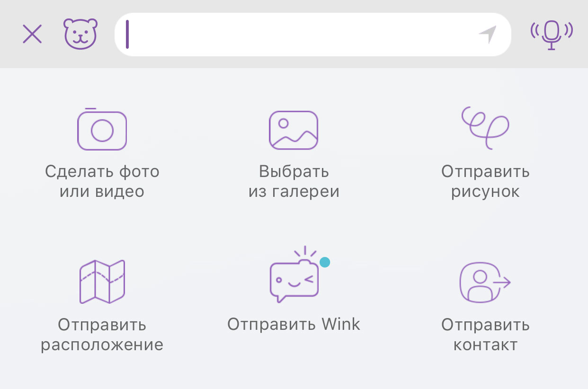Select the 'Выбрать из галереи' label
This screenshot has height=389, width=588.
294,181
